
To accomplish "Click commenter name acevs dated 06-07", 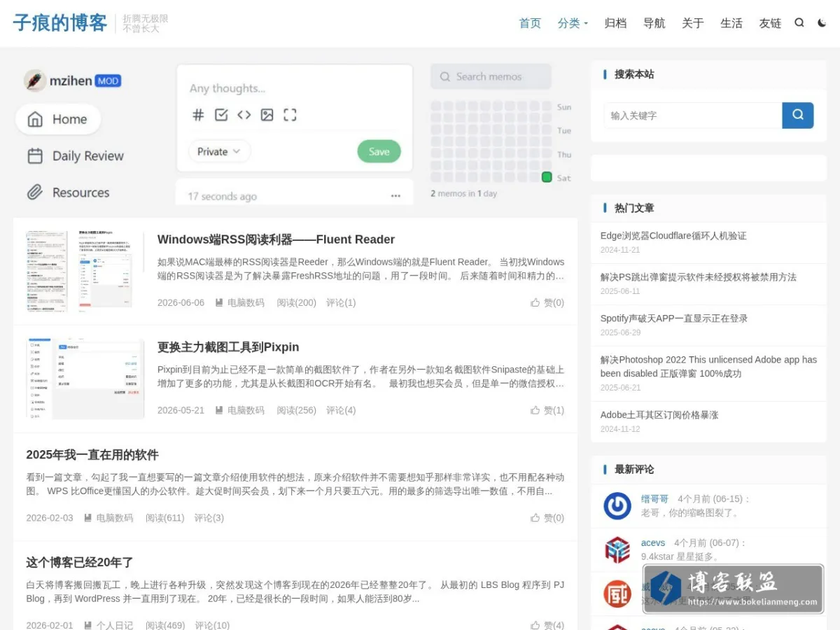I will coord(653,542).
